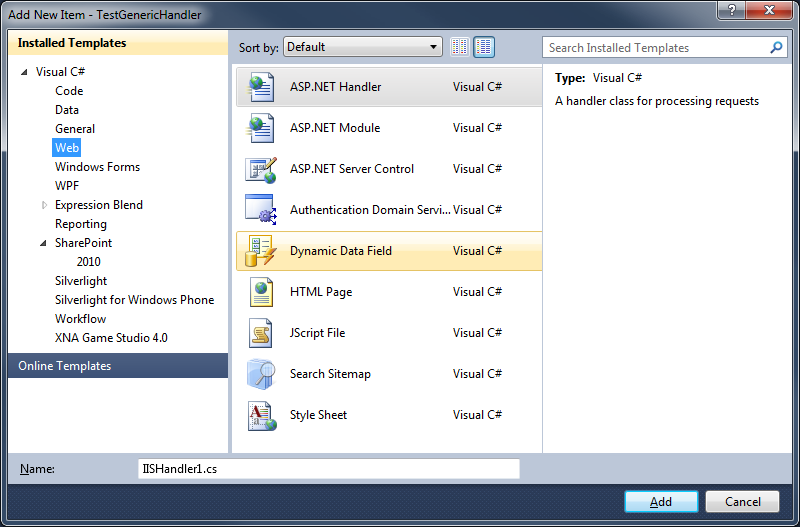Click the Visual C# type of HTML Page row
The image size is (800, 527).
tap(477, 292)
